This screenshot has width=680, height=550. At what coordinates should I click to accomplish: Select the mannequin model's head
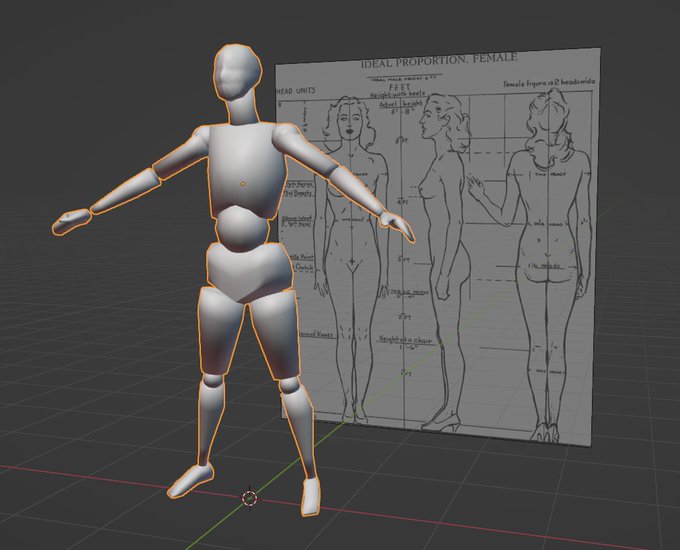[238, 72]
